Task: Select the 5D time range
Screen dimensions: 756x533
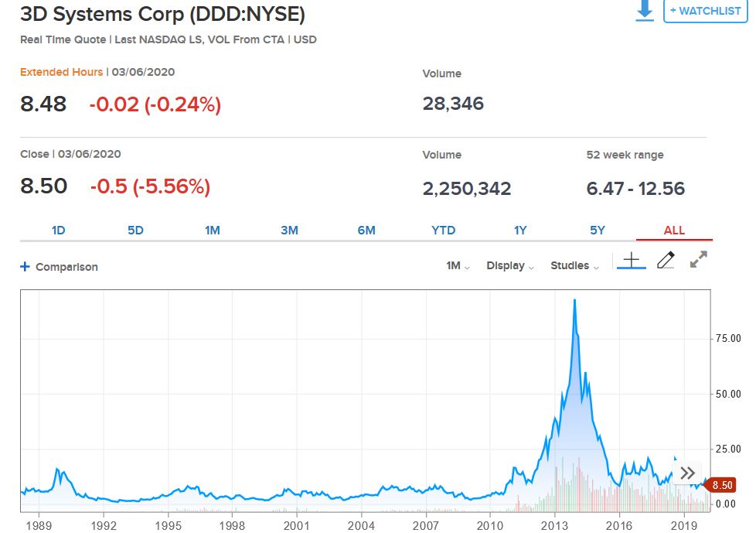Action: click(135, 231)
